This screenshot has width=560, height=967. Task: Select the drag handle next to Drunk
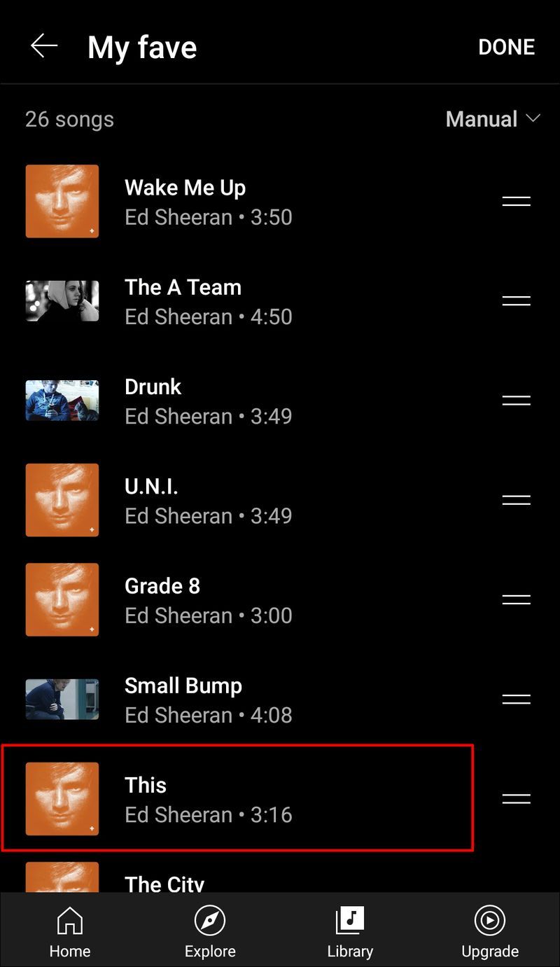pos(517,401)
